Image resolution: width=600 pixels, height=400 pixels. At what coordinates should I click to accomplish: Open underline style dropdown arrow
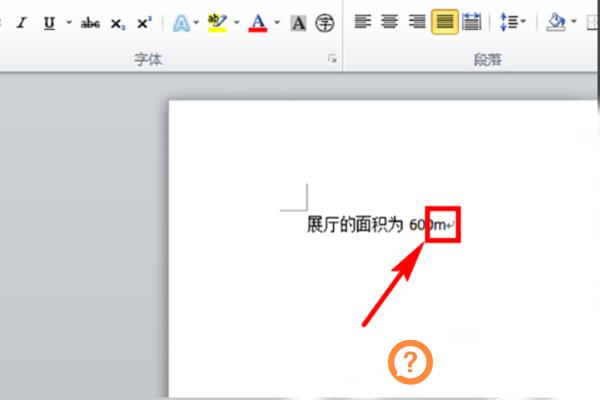[x=69, y=23]
